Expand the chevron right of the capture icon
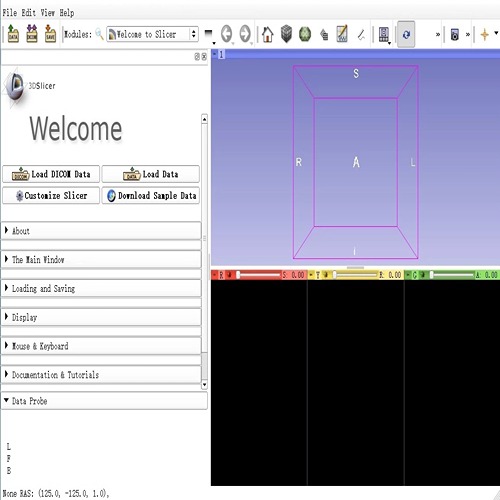This screenshot has width=500, height=500. pyautogui.click(x=468, y=34)
